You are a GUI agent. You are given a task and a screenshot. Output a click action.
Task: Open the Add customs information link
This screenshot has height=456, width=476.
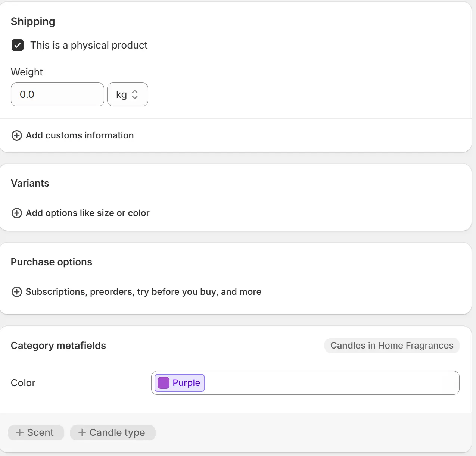coord(80,135)
